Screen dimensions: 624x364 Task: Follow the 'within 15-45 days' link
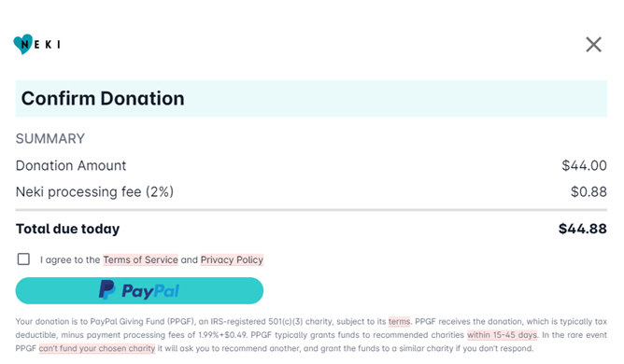click(x=503, y=335)
